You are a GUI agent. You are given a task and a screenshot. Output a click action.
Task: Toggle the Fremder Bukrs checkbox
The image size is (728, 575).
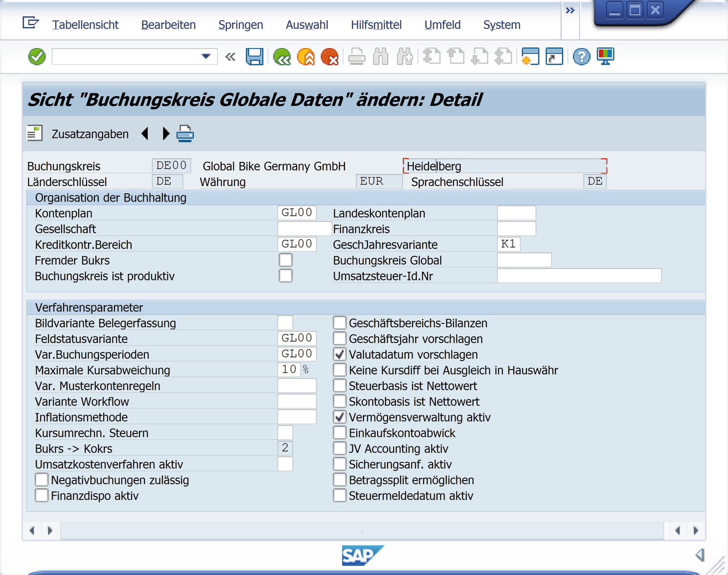[x=286, y=260]
